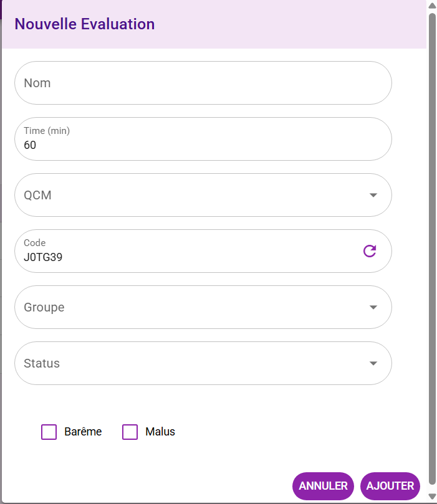Click the Nouvelle Evaluation title
This screenshot has width=437, height=504.
[85, 24]
